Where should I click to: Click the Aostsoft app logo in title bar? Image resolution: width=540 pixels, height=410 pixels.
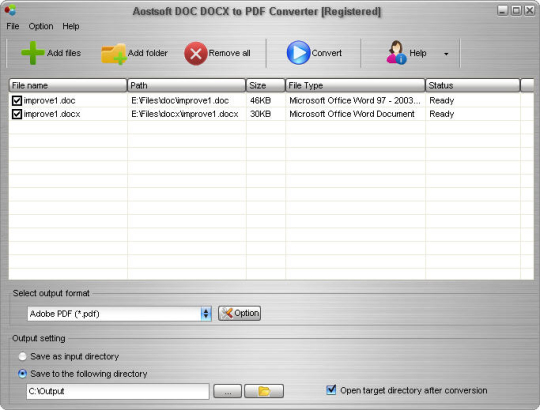click(x=10, y=10)
